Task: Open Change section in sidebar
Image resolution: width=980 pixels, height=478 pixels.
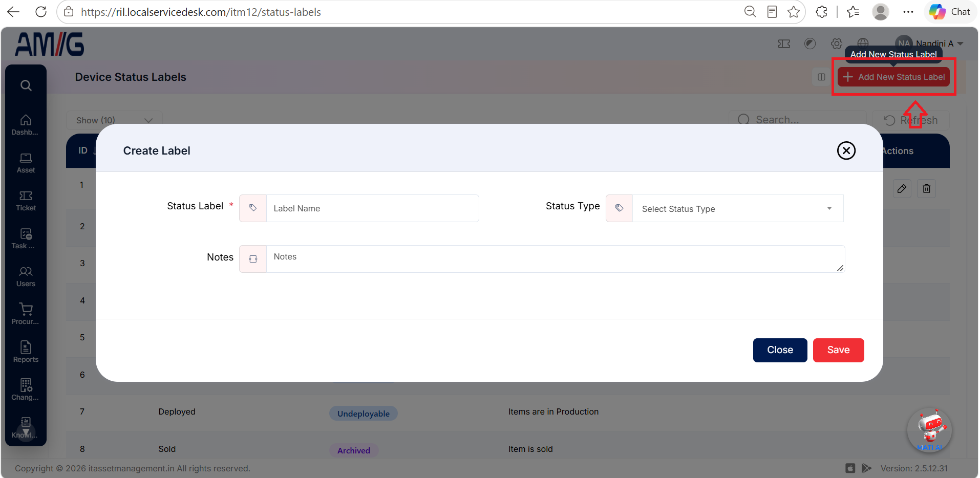Action: (x=26, y=390)
